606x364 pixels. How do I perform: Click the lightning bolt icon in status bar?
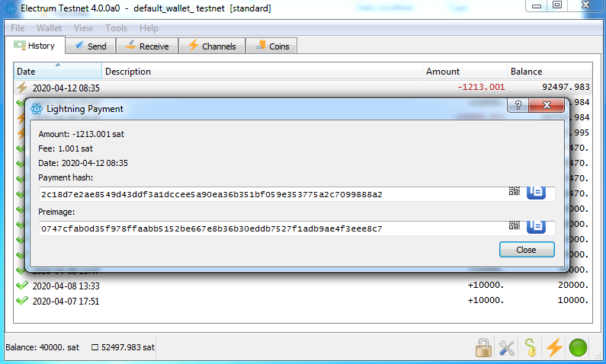tap(554, 347)
